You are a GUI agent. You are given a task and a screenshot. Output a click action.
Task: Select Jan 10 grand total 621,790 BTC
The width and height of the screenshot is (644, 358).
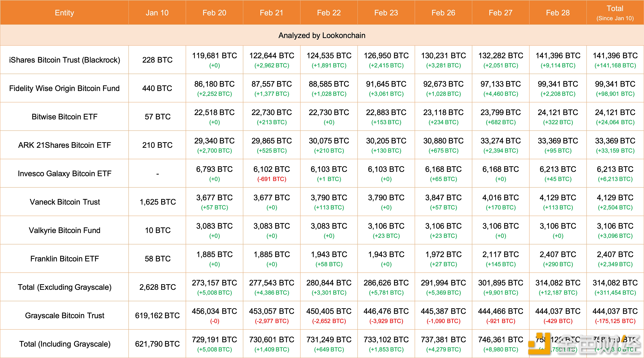(x=157, y=344)
